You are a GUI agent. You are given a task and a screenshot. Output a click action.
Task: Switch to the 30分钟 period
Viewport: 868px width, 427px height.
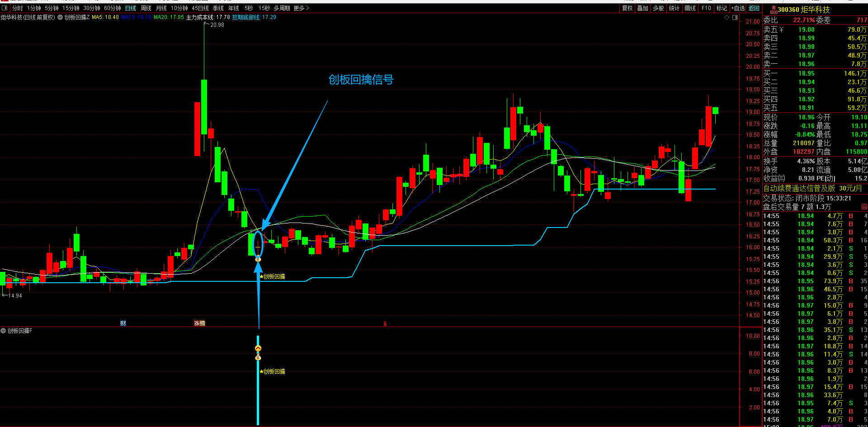92,8
